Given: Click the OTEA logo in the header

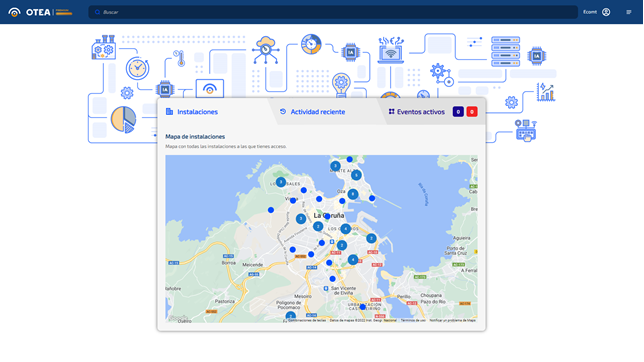Looking at the screenshot, I should click(40, 12).
